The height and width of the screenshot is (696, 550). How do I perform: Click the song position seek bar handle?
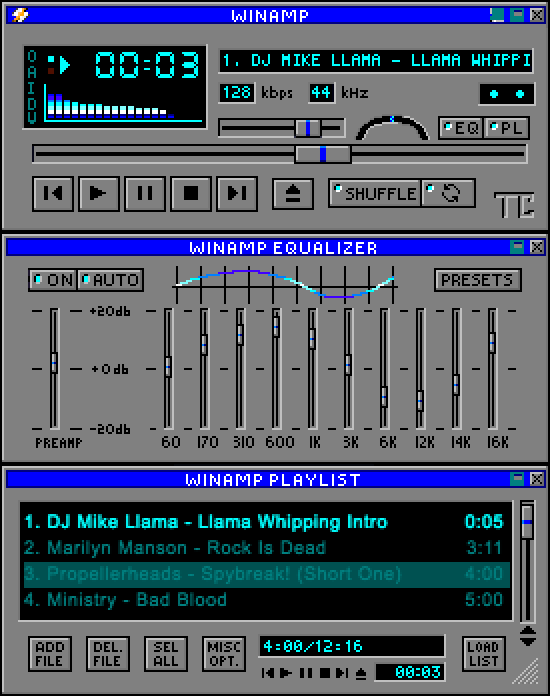[323, 154]
